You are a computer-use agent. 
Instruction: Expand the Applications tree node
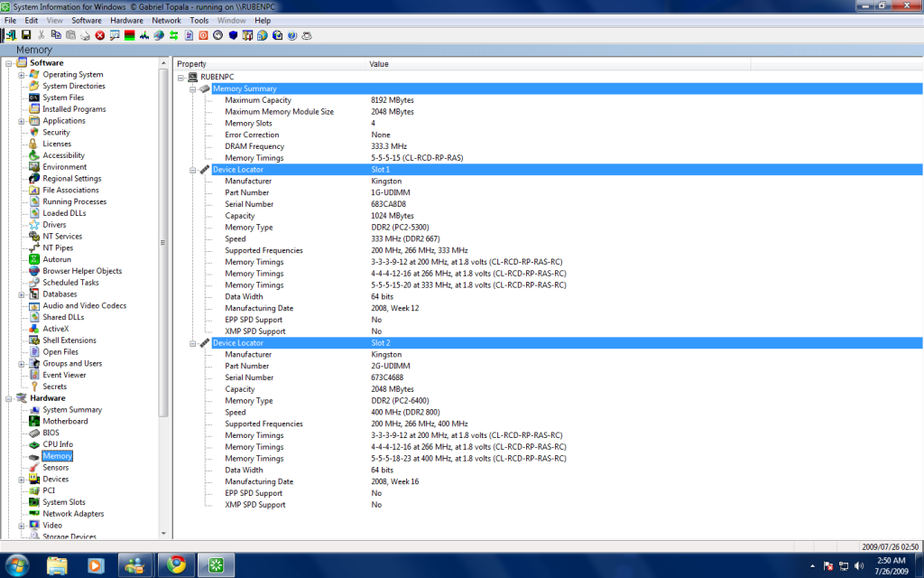tap(22, 121)
